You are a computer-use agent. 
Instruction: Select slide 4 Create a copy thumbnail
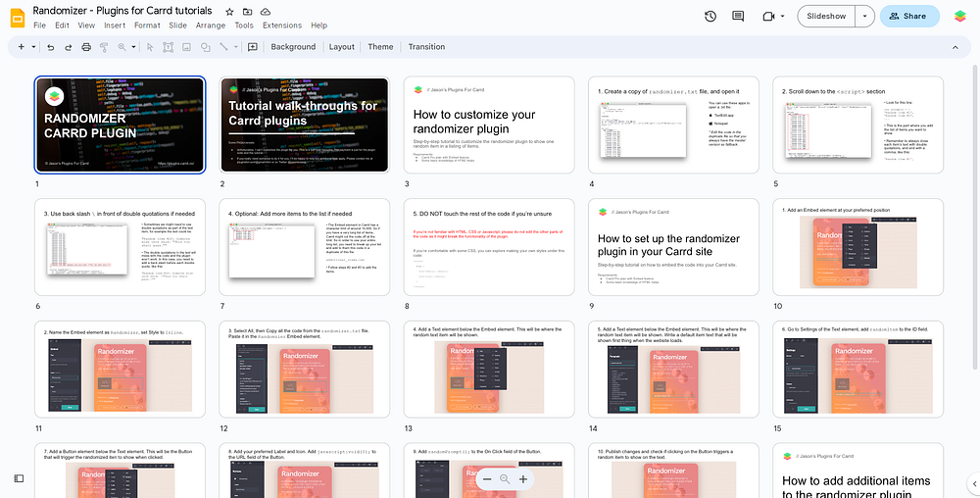673,124
